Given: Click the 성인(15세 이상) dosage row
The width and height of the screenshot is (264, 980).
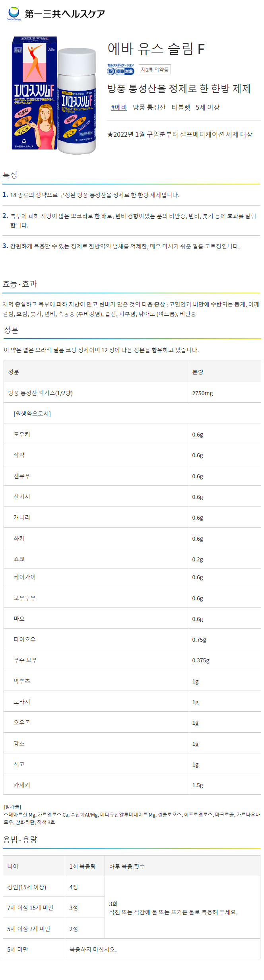Looking at the screenshot, I should coord(54,887).
